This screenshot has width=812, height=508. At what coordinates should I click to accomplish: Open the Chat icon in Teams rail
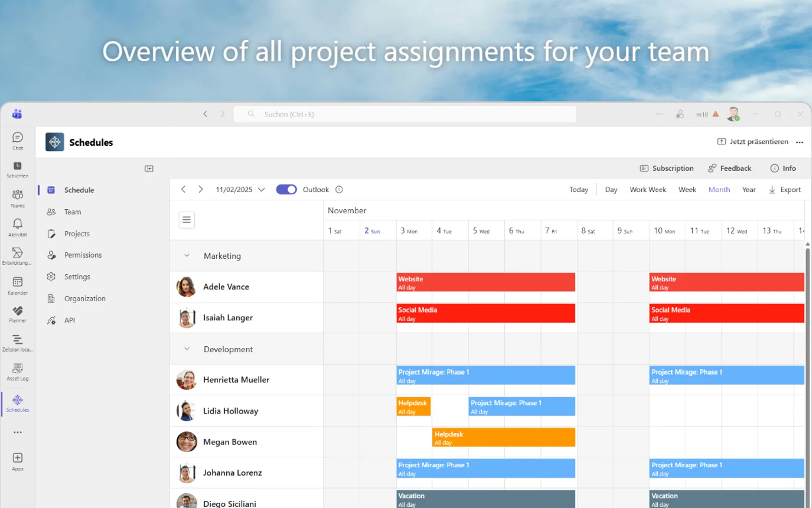coord(17,141)
